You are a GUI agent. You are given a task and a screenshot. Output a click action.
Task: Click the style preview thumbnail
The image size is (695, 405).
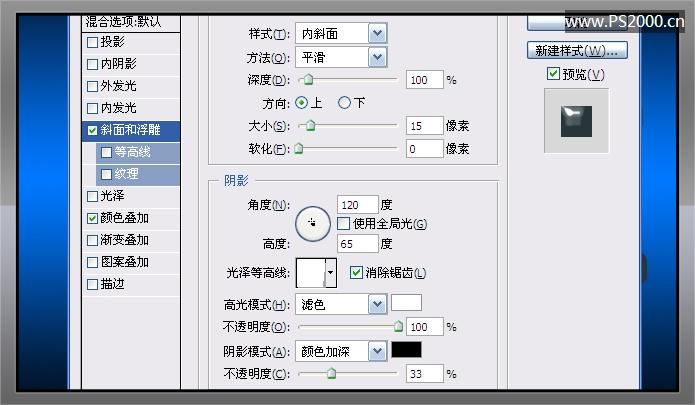point(576,121)
